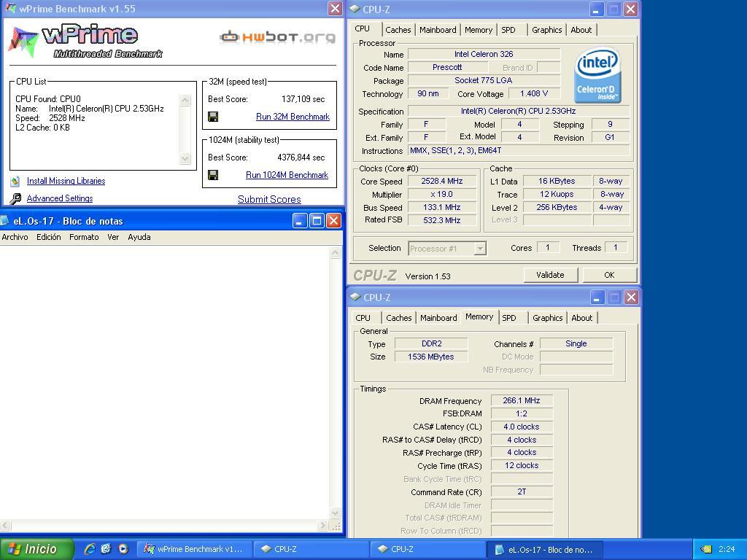
Task: Open the Ver menu in Notepad
Action: click(113, 237)
